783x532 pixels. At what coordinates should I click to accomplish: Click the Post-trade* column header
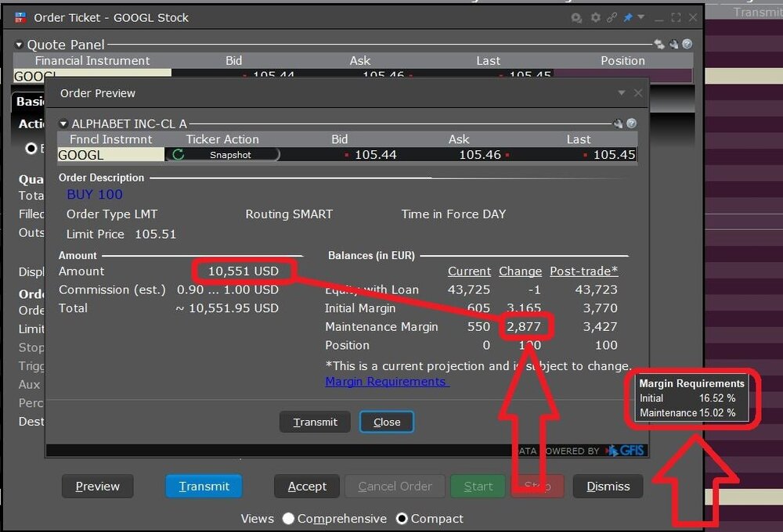pos(584,271)
